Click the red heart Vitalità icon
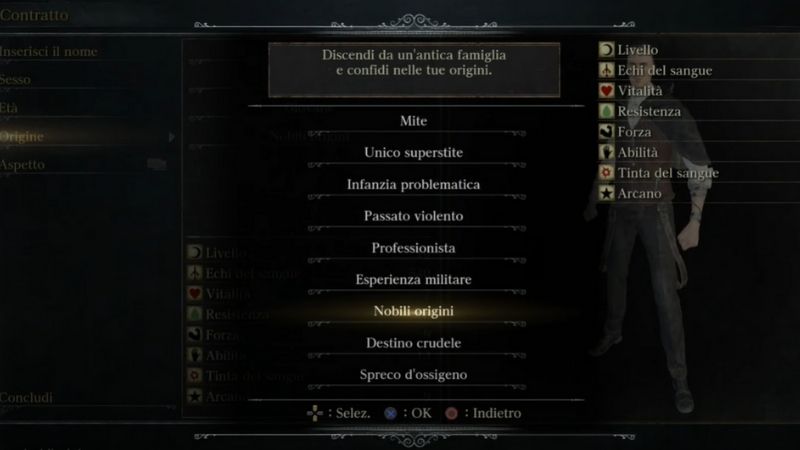This screenshot has width=800, height=450. pos(606,90)
